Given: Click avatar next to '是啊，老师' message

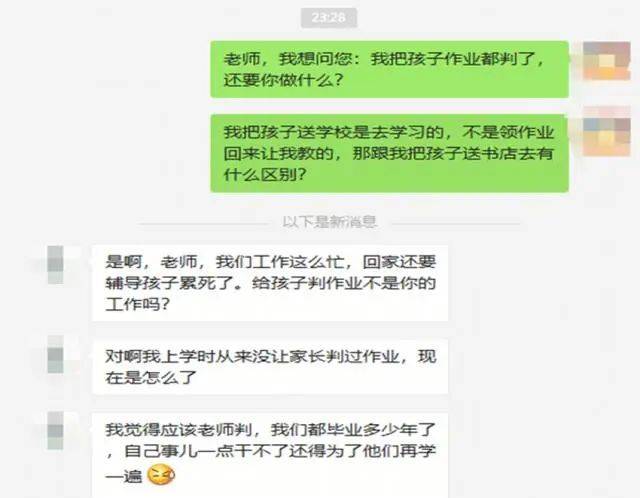Looking at the screenshot, I should pos(56,265).
